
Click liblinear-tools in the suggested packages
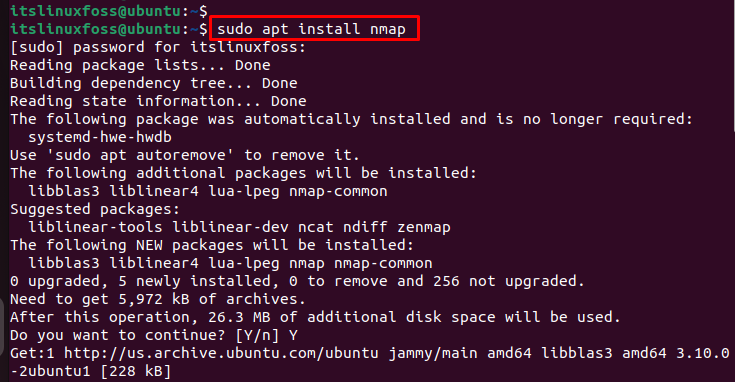pos(96,227)
